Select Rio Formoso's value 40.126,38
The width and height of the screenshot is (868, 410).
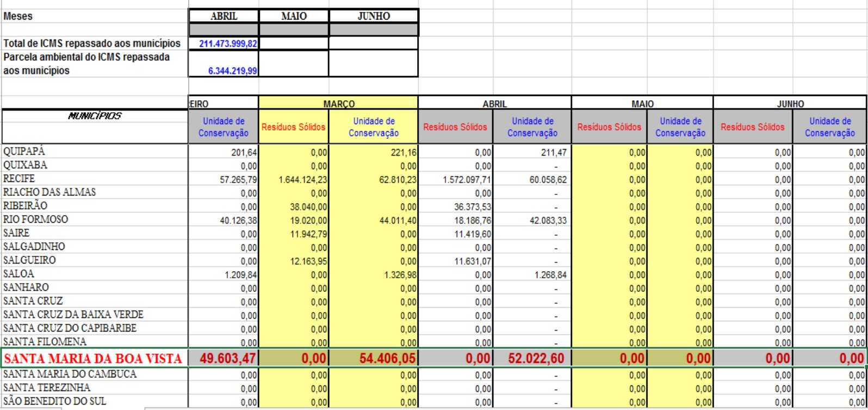pyautogui.click(x=238, y=221)
